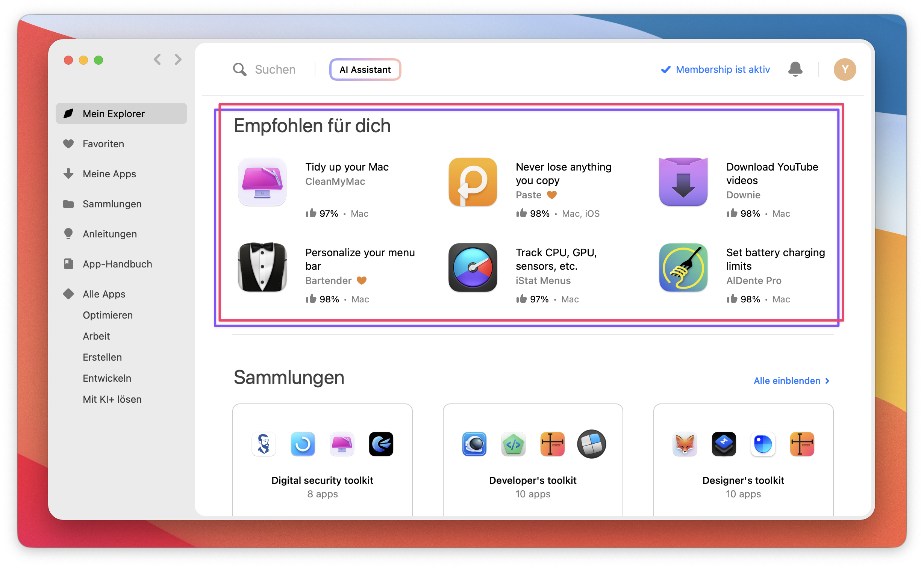Open the Downie app icon
Image resolution: width=924 pixels, height=568 pixels.
pos(683,182)
